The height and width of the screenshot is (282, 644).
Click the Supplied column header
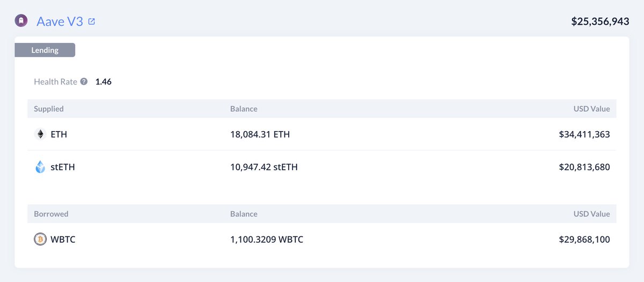(x=49, y=109)
